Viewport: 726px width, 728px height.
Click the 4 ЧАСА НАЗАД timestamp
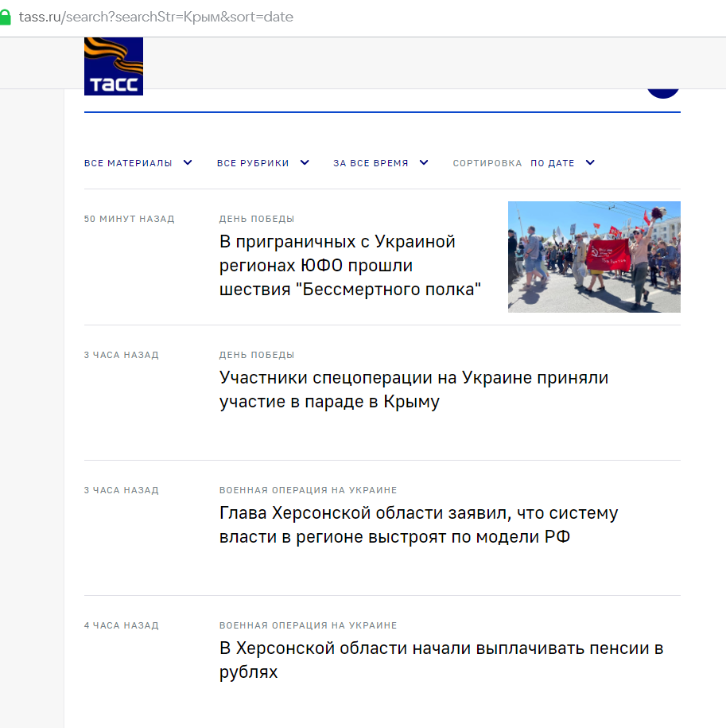pos(121,625)
